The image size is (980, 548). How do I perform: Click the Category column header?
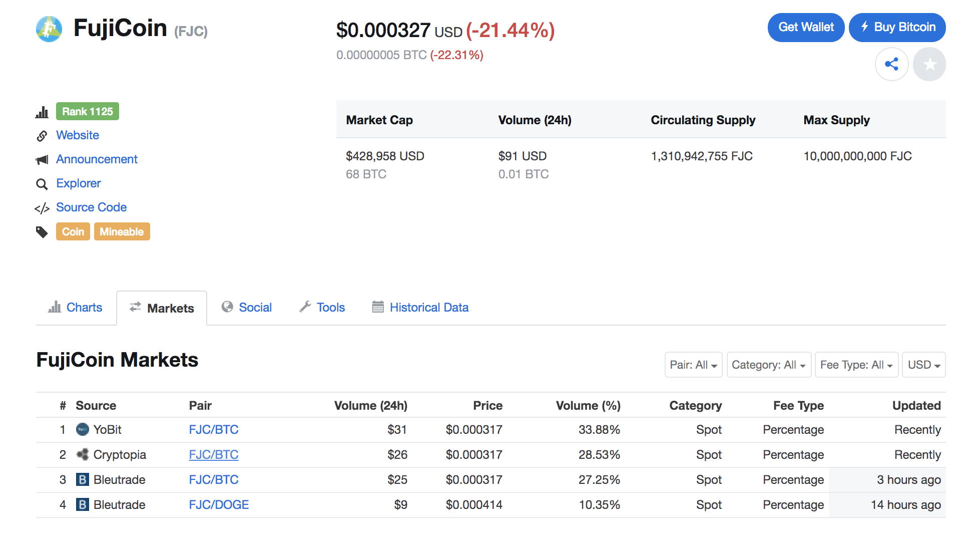click(695, 405)
